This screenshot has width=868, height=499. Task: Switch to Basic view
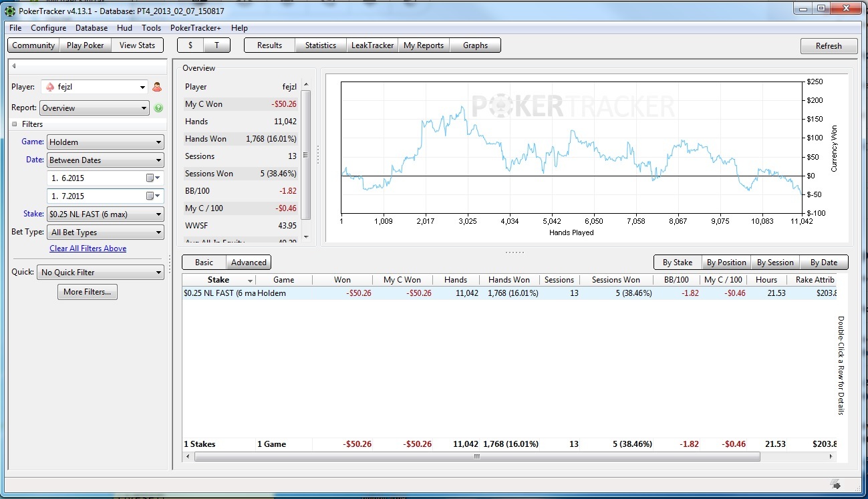[x=204, y=263]
